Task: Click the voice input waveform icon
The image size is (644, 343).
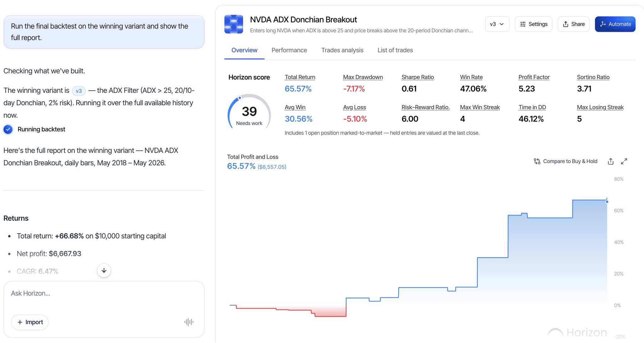Action: tap(189, 322)
